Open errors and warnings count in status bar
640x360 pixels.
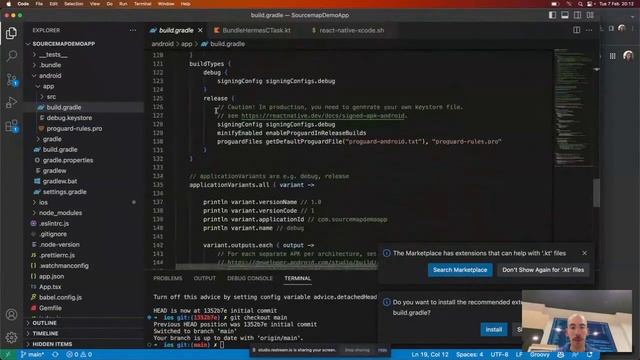tap(79, 354)
